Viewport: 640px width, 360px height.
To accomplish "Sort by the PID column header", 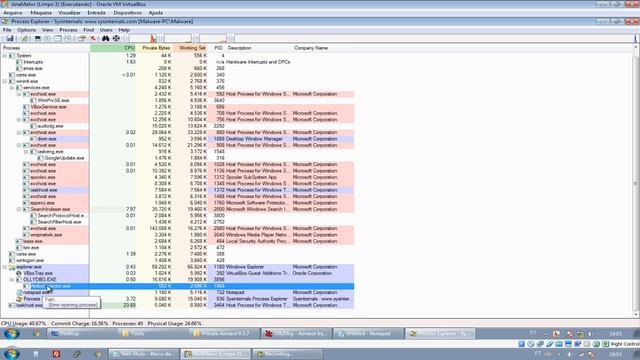I will [x=217, y=48].
